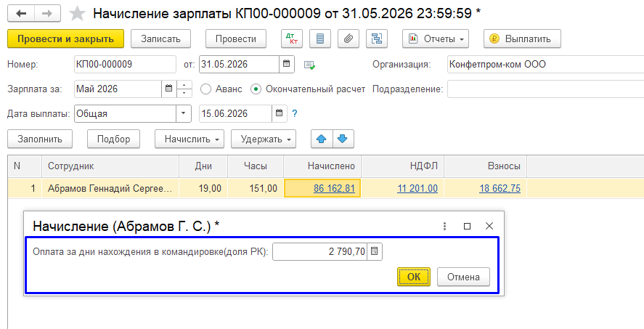Viewport: 644px width, 329px height.
Task: Click the empty Подразделение field
Action: click(x=545, y=89)
